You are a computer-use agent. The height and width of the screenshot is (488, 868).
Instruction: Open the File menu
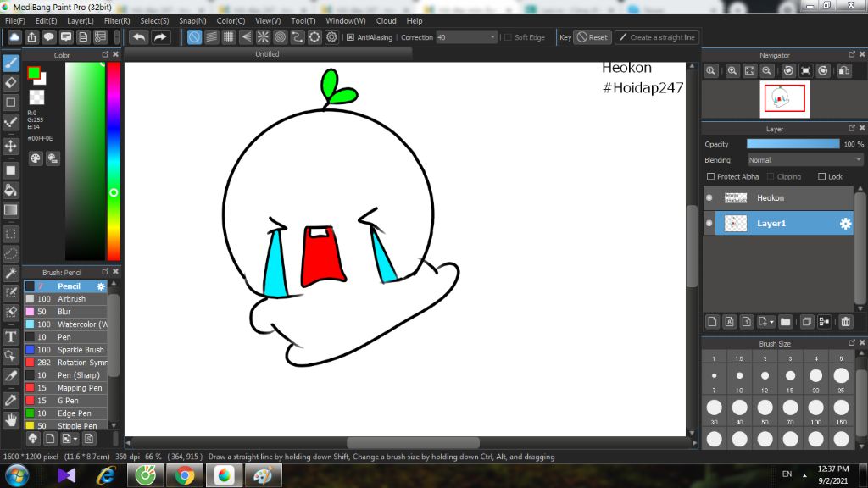pyautogui.click(x=15, y=20)
